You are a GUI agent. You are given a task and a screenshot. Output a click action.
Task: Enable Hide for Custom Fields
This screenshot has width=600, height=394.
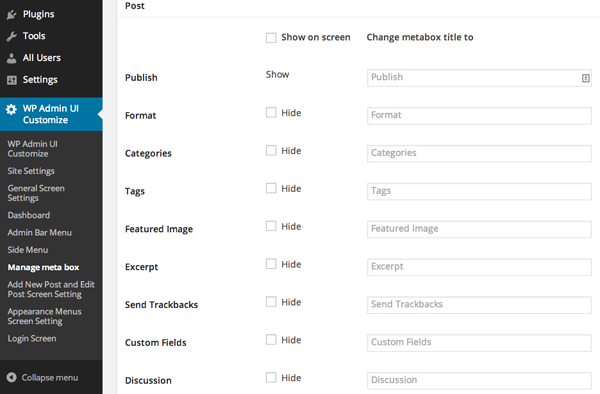pos(271,340)
